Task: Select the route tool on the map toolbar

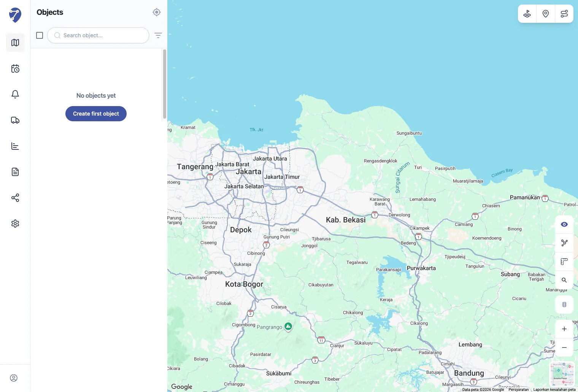Action: coord(564,14)
